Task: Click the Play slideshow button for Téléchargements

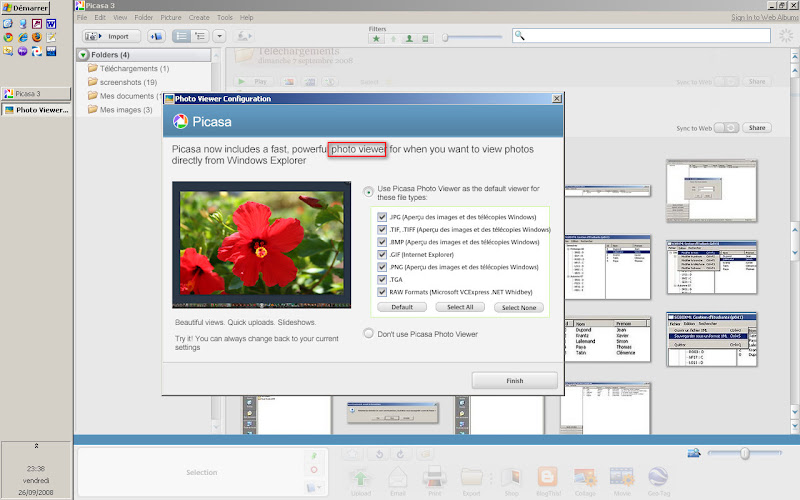Action: pos(253,82)
